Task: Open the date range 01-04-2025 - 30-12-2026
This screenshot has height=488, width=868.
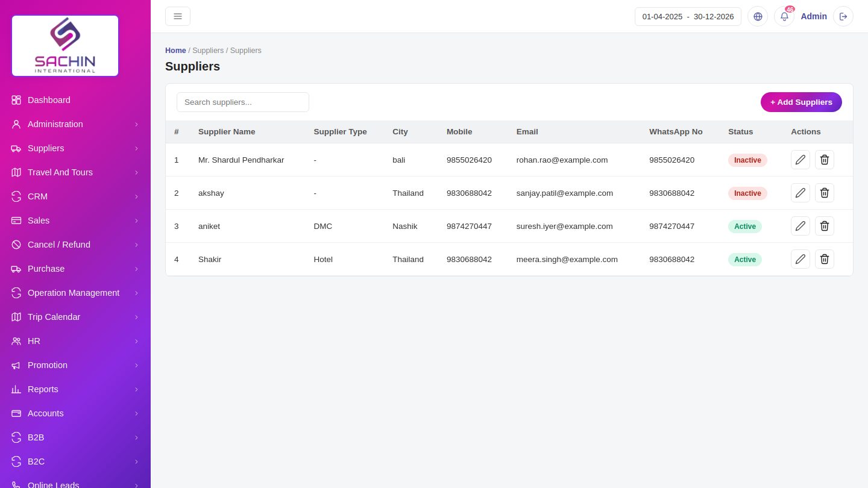Action: pyautogui.click(x=688, y=16)
